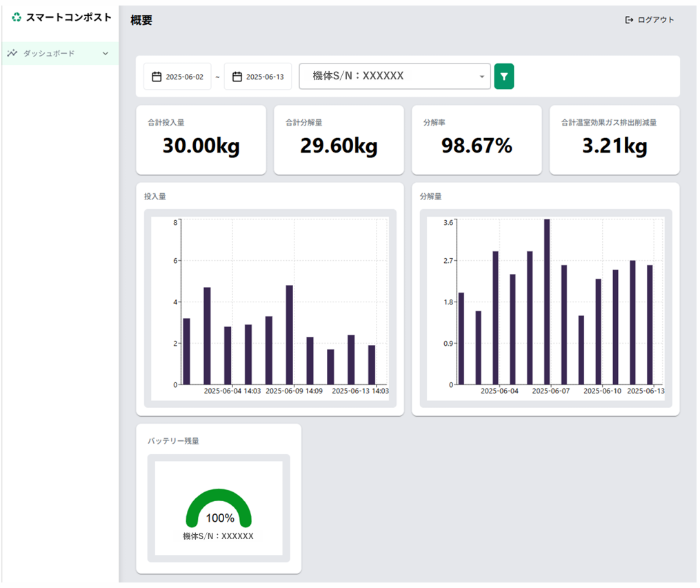Click the 分解率 98.67% summary card
The width and height of the screenshot is (700, 588).
pyautogui.click(x=476, y=140)
